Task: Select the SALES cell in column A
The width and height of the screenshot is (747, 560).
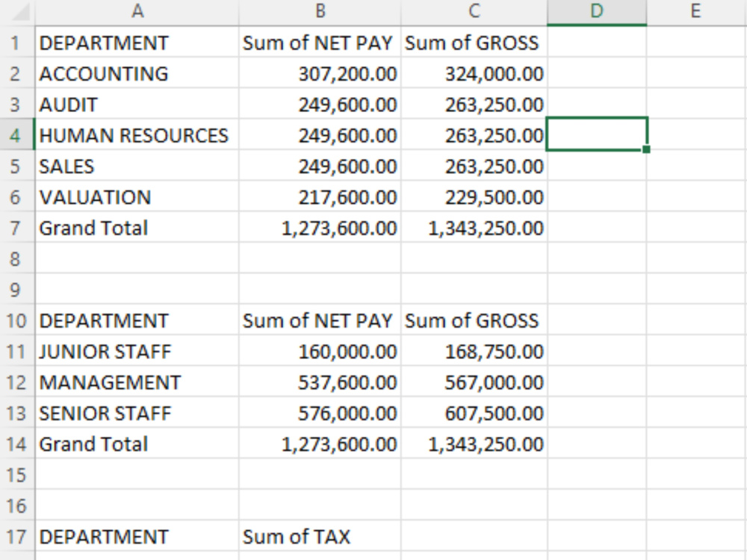Action: pos(137,167)
